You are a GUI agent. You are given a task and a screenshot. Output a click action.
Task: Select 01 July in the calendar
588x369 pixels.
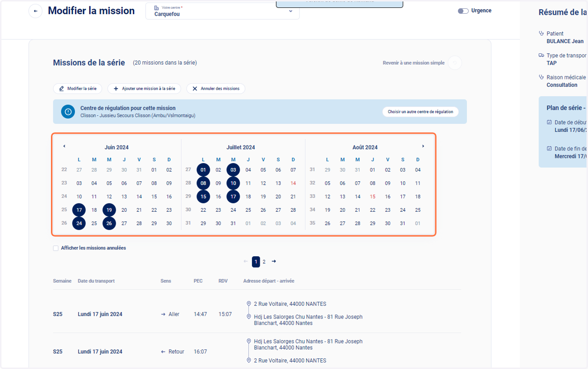[x=203, y=170]
